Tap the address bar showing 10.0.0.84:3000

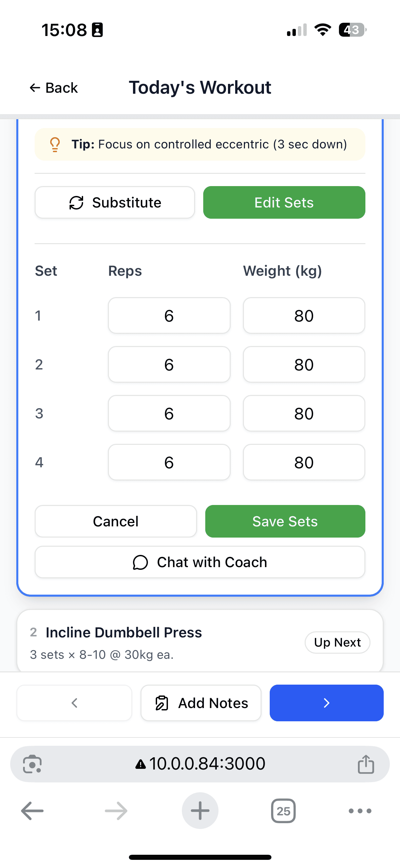click(x=200, y=764)
